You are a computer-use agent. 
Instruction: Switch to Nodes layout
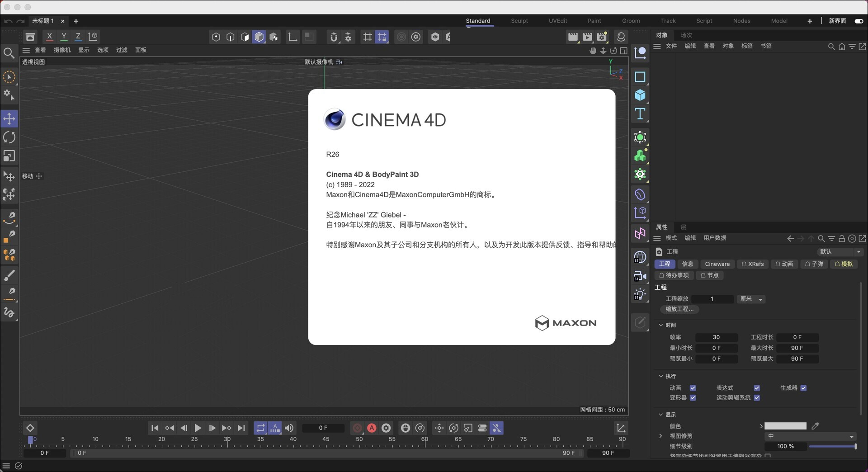tap(741, 21)
